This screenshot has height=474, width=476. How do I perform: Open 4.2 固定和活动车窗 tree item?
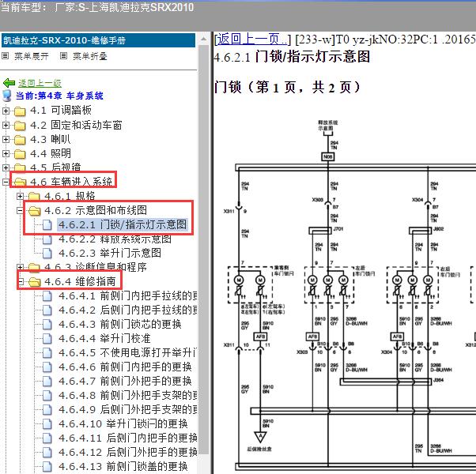click(x=76, y=125)
